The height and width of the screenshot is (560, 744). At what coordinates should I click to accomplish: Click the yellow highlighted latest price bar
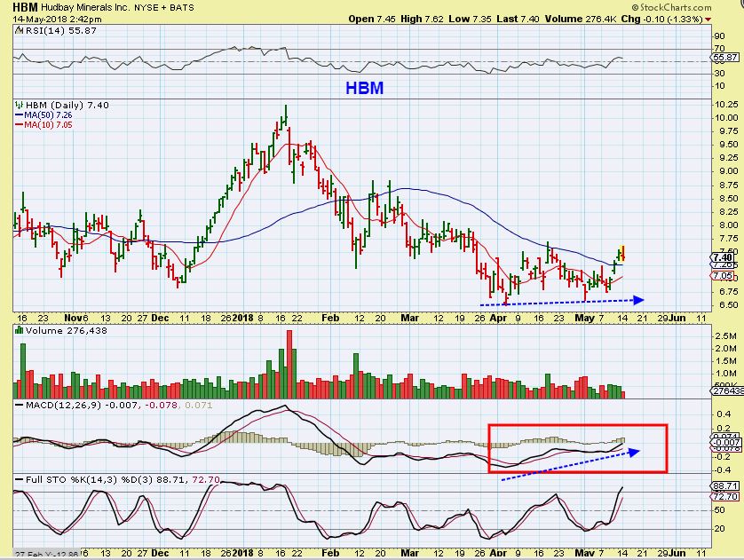[x=622, y=253]
